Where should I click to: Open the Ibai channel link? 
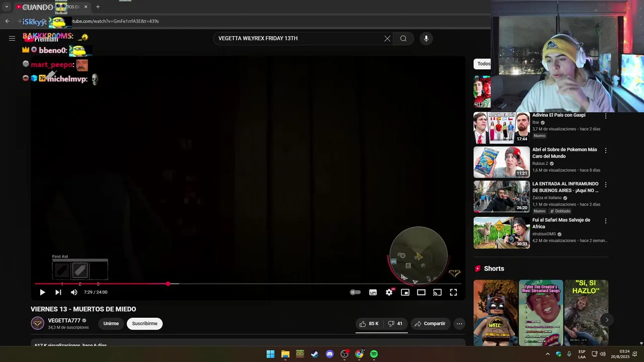(535, 122)
